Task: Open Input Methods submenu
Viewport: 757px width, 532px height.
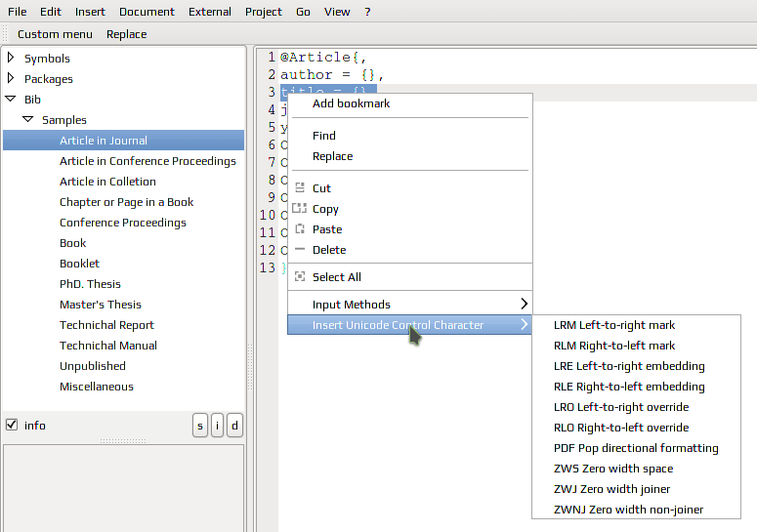Action: click(409, 305)
